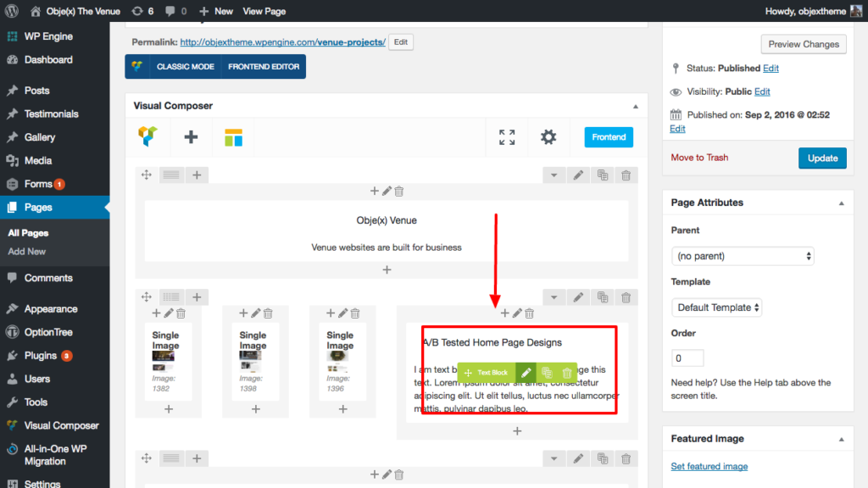Edit the column containing Image 1382

[x=169, y=313]
